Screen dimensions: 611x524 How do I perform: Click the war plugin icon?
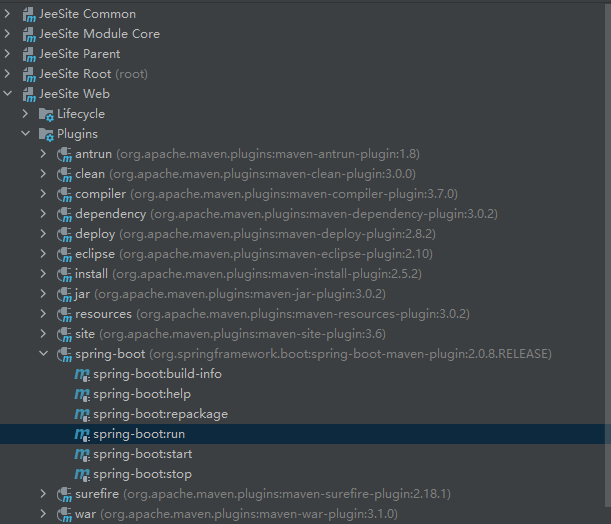tap(64, 515)
